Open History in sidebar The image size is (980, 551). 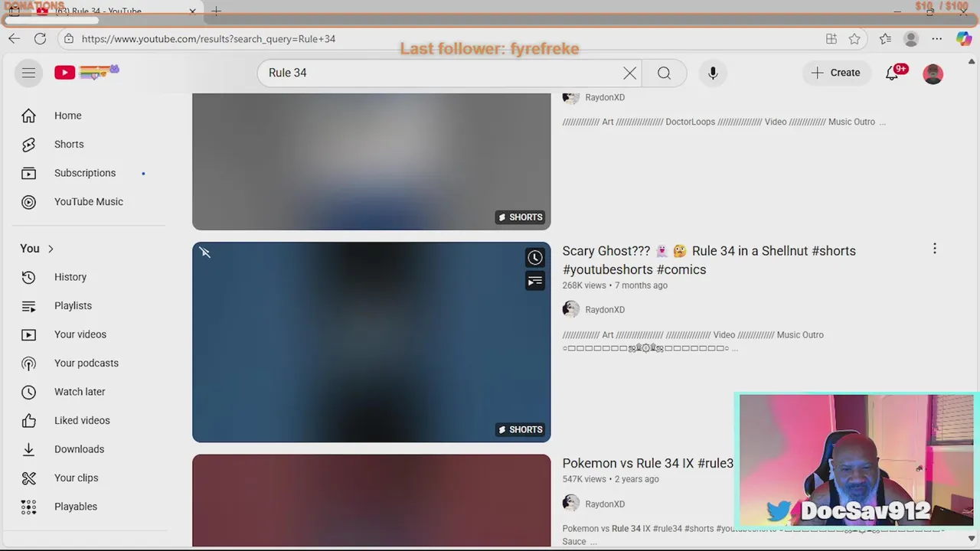[x=89, y=277]
